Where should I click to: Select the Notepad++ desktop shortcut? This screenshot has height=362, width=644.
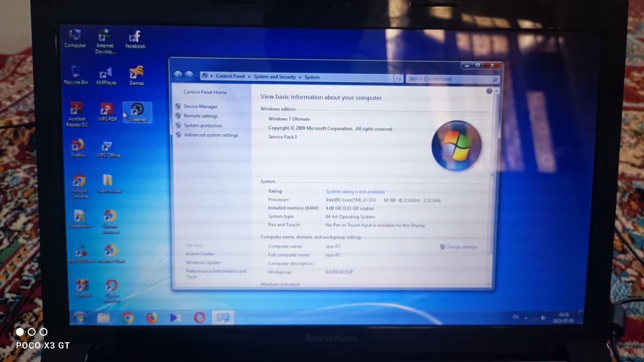click(80, 219)
